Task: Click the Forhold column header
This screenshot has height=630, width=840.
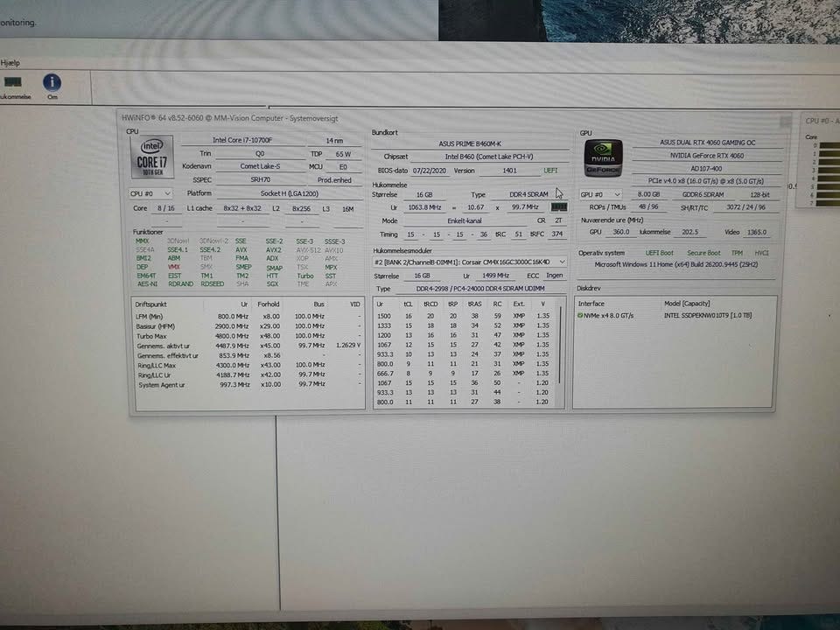Action: pyautogui.click(x=269, y=304)
